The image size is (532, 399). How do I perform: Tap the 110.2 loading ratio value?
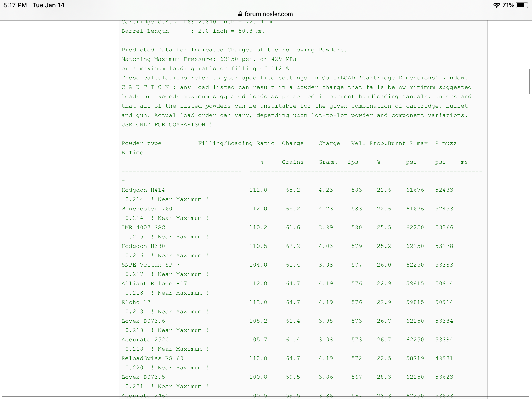click(x=258, y=228)
